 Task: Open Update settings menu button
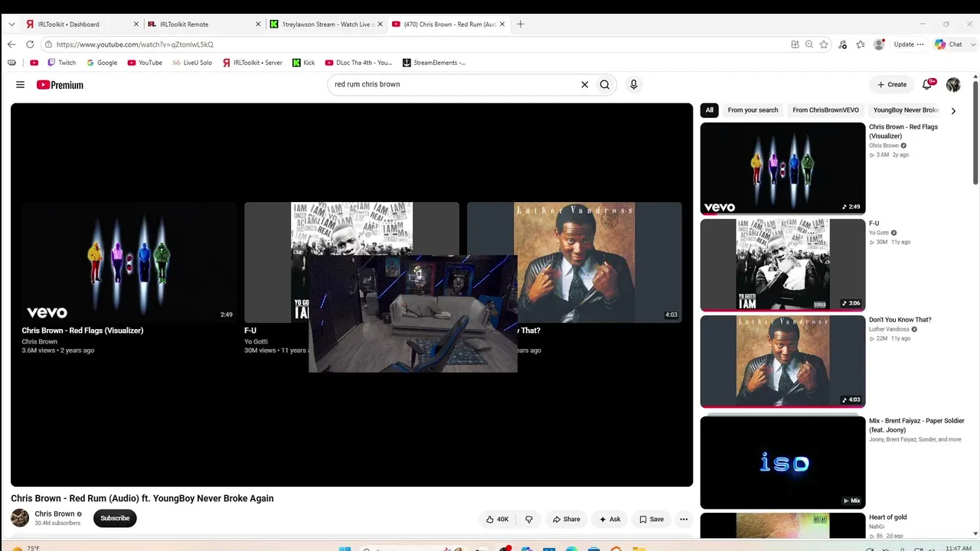909,44
